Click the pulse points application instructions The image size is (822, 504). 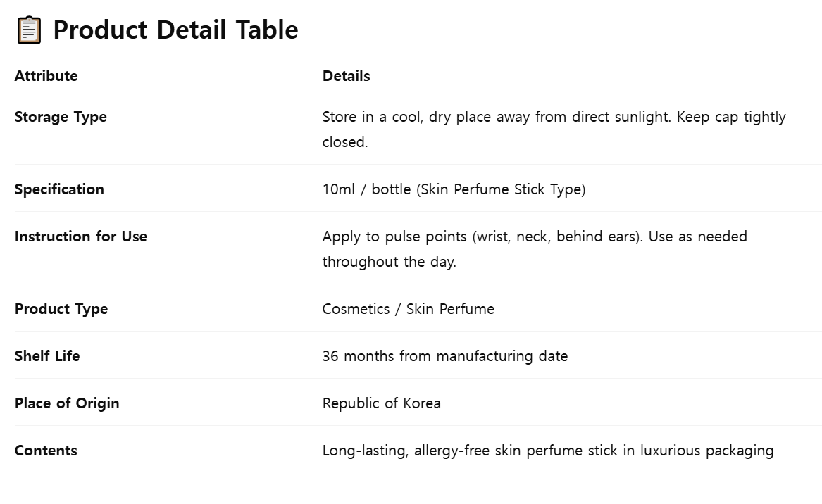pyautogui.click(x=535, y=249)
